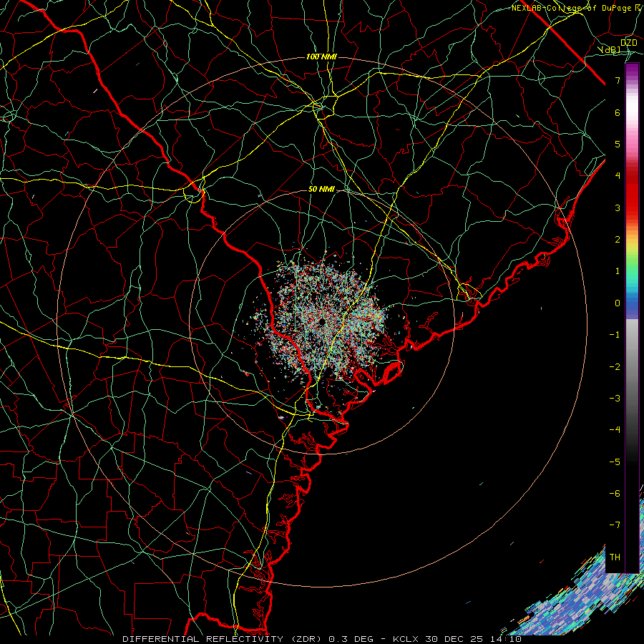Click the -7 tick label on color scale
The width and height of the screenshot is (644, 644).
(615, 525)
